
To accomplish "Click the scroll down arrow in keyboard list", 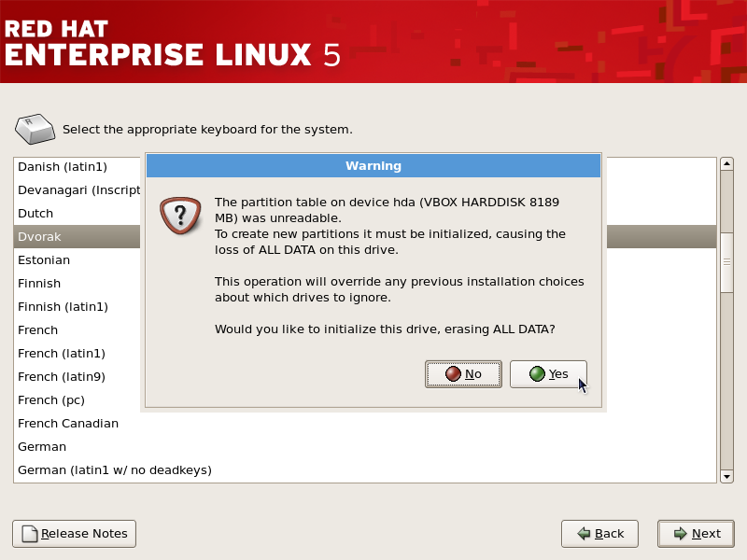I will 726,477.
